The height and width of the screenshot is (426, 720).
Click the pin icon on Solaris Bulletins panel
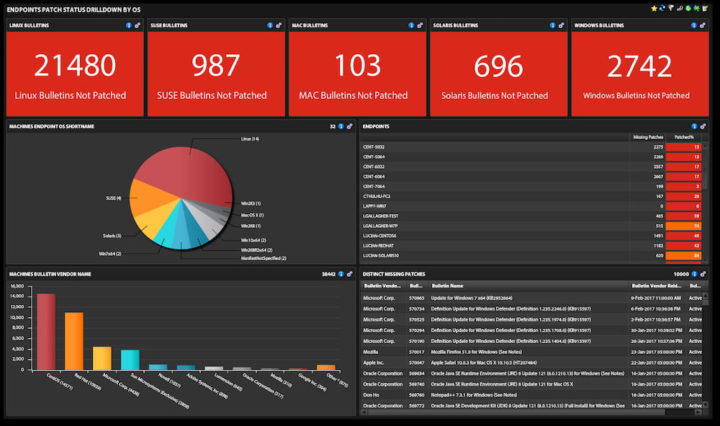pos(561,25)
